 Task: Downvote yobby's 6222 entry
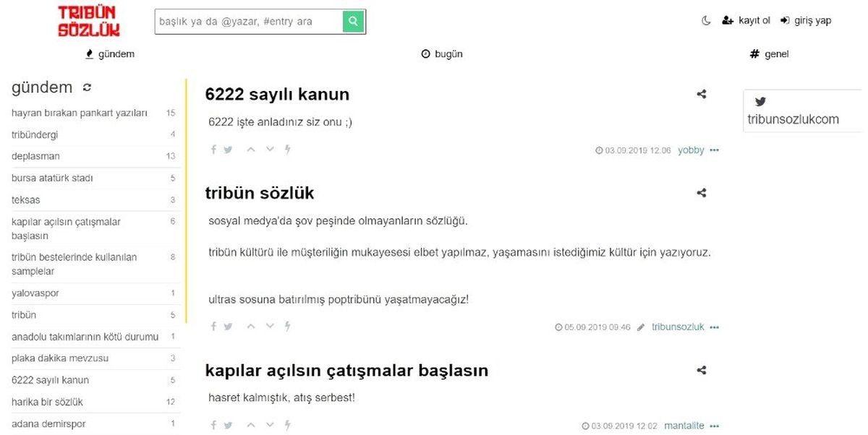pos(270,150)
